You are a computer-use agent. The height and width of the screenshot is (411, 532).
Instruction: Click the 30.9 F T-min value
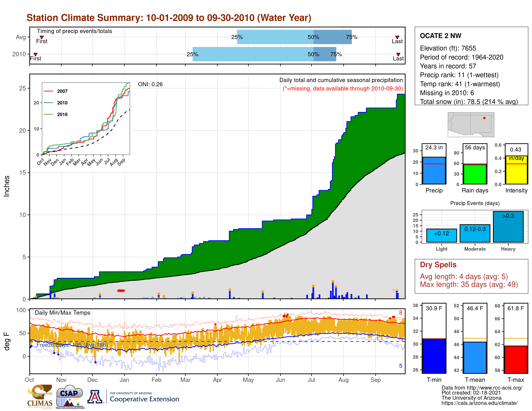click(434, 308)
